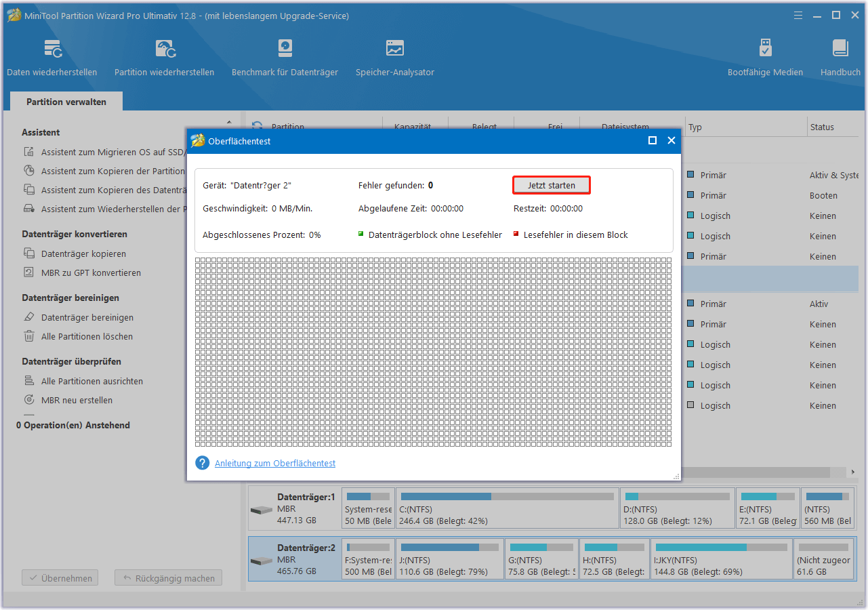The height and width of the screenshot is (610, 868).
Task: Click the sidebar scroll up arrow
Action: coord(229,123)
